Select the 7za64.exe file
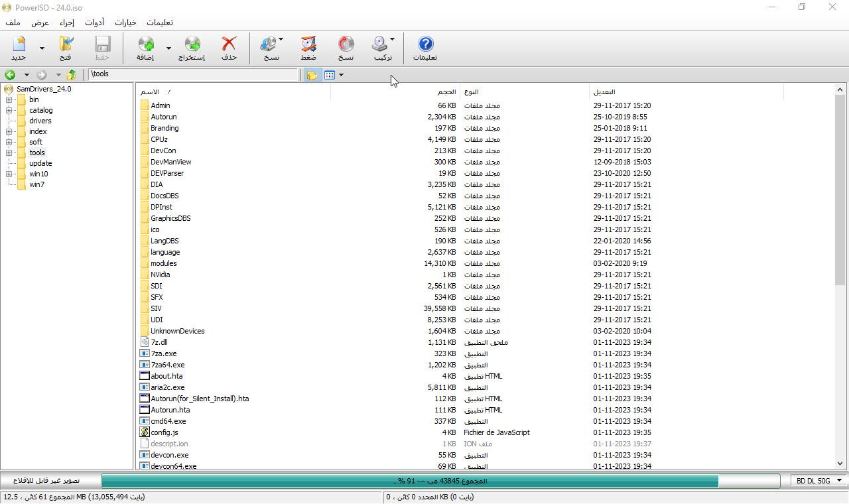The width and height of the screenshot is (849, 504). click(x=167, y=365)
